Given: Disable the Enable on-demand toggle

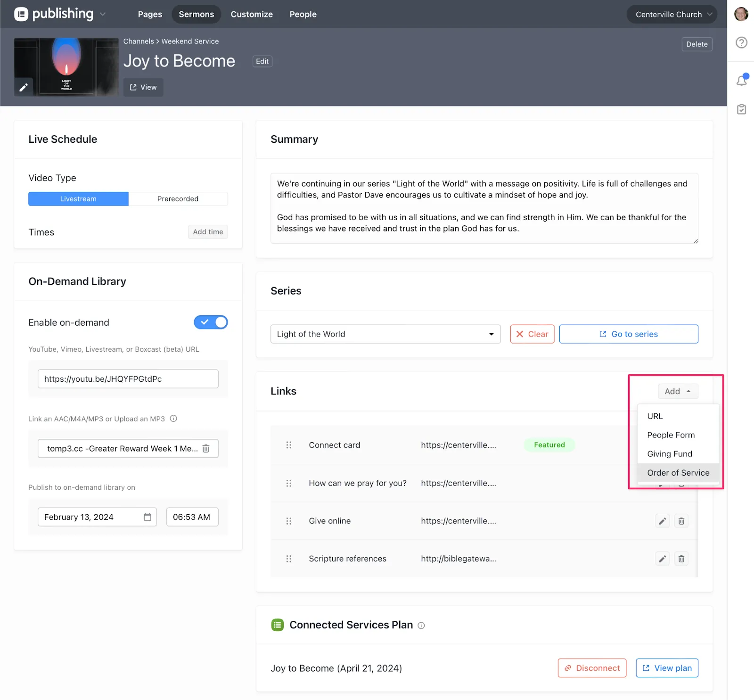Looking at the screenshot, I should coord(211,322).
